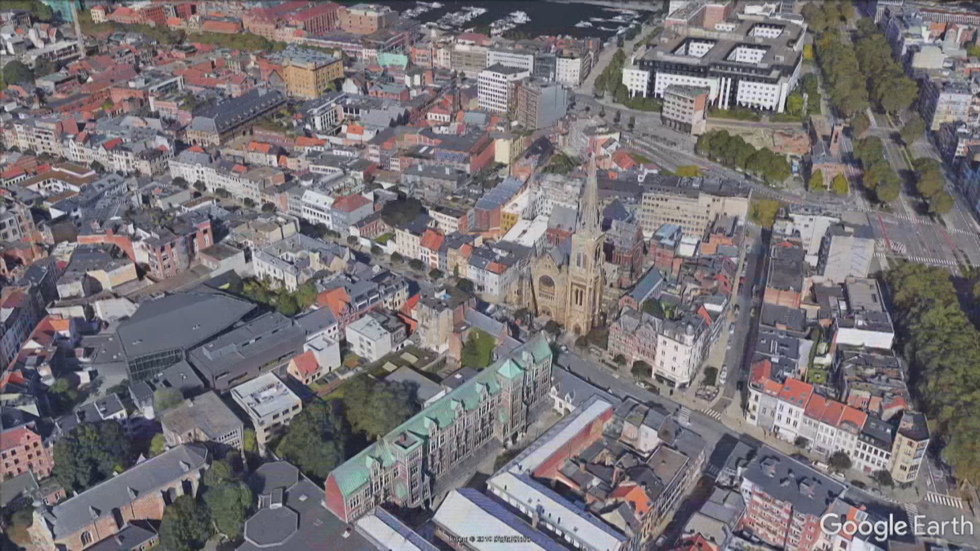This screenshot has height=551, width=980.
Task: Click the Image © 2019 DigitalGlobe attribution text
Action: coord(489,539)
